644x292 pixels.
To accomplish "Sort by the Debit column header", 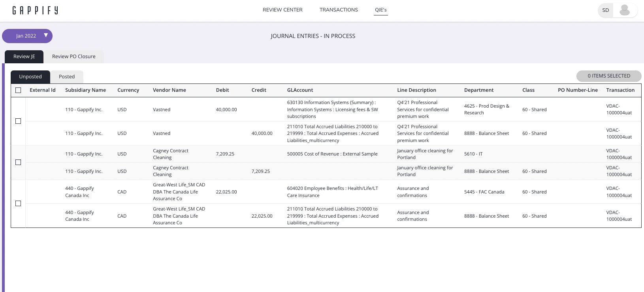I will (222, 90).
